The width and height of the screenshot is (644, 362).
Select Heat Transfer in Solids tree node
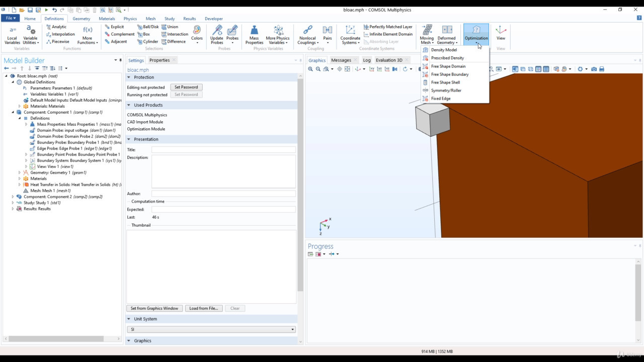(x=73, y=185)
